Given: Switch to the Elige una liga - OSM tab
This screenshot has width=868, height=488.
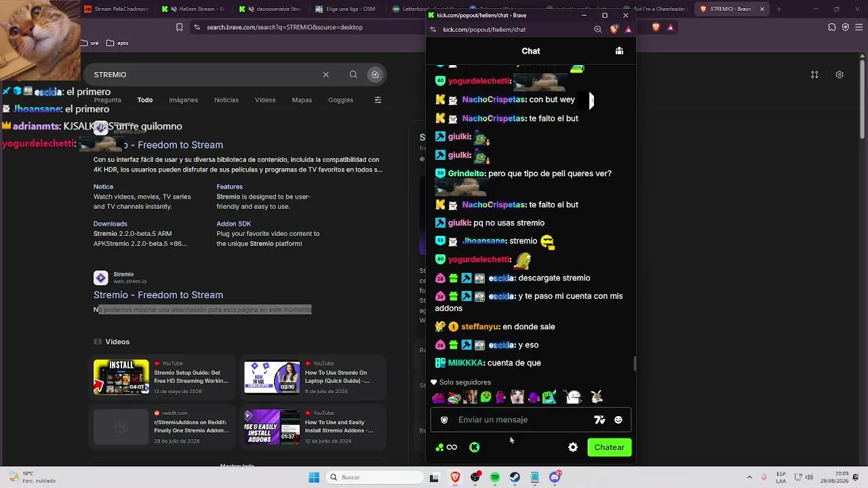Looking at the screenshot, I should (349, 9).
